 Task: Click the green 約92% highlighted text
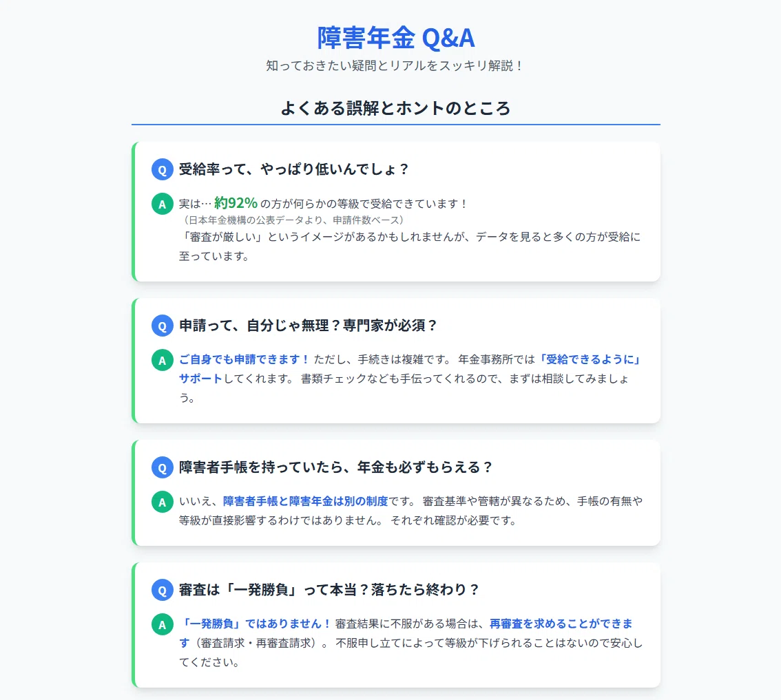coord(236,203)
